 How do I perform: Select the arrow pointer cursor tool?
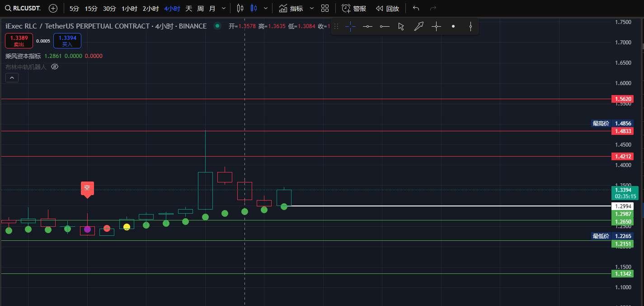click(401, 27)
